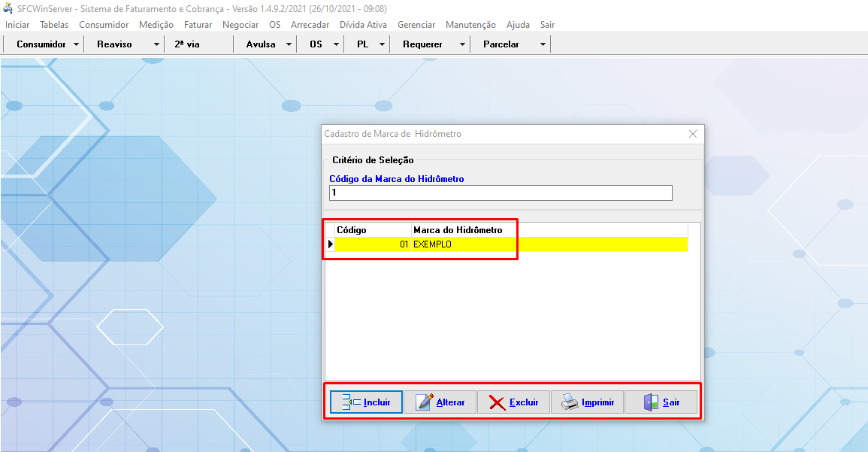Click the 2ª via toolbar button

pos(187,44)
